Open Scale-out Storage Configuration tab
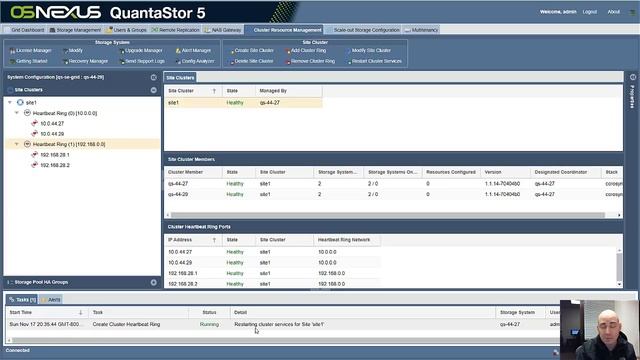 (x=363, y=30)
